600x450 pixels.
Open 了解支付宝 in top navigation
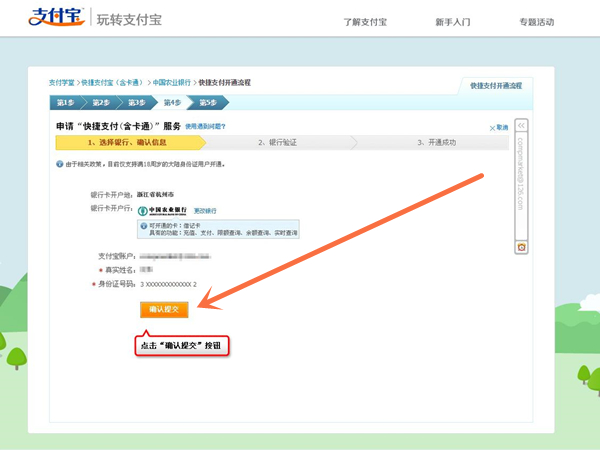(364, 21)
